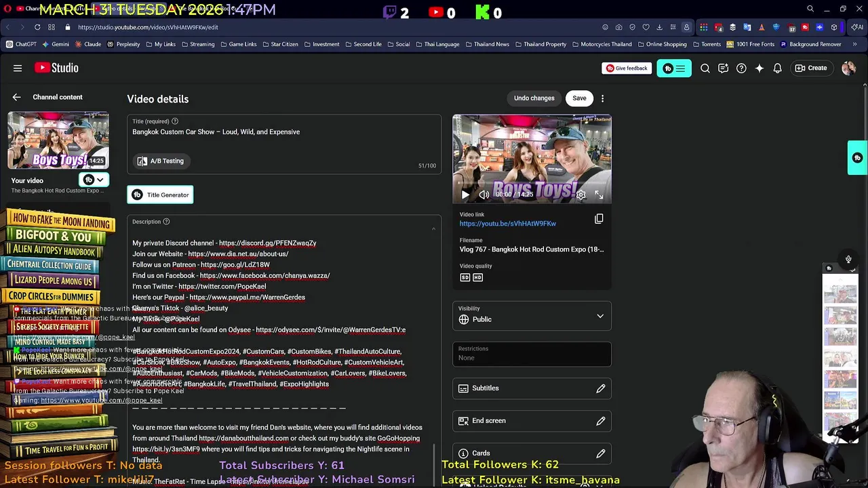Click the sparkle Ask Studio icon

coord(759,68)
